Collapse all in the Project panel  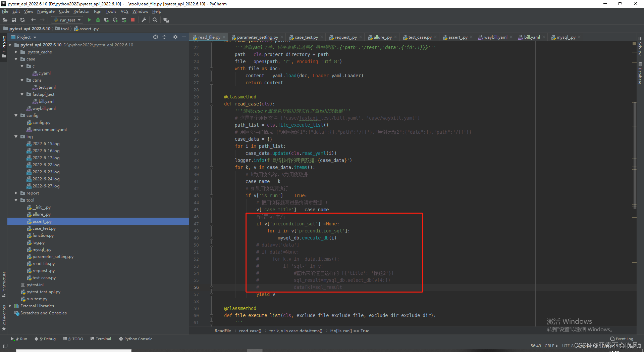pos(164,37)
